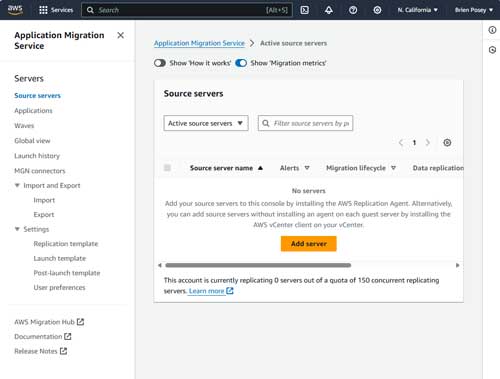Toggle Show 'Migration metrics' switch
The height and width of the screenshot is (379, 500).
[x=241, y=63]
